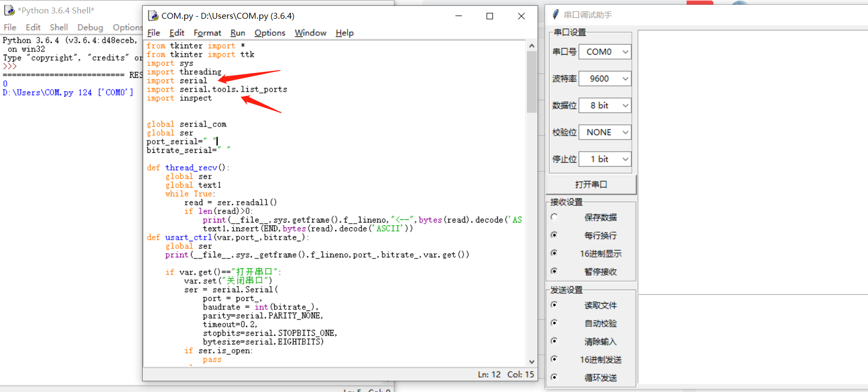Close the COM.py editor window

[x=521, y=16]
